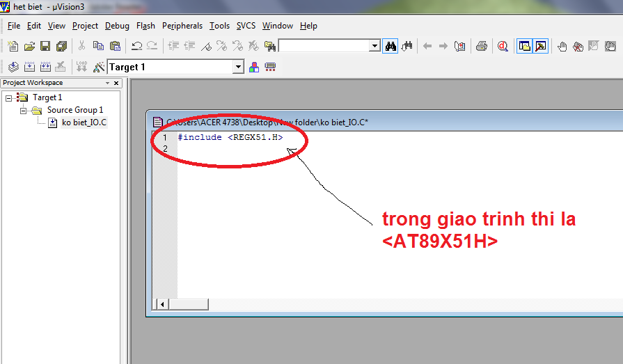Navigate forwards with right arrow
Viewport: 623px width, 364px height.
point(443,46)
